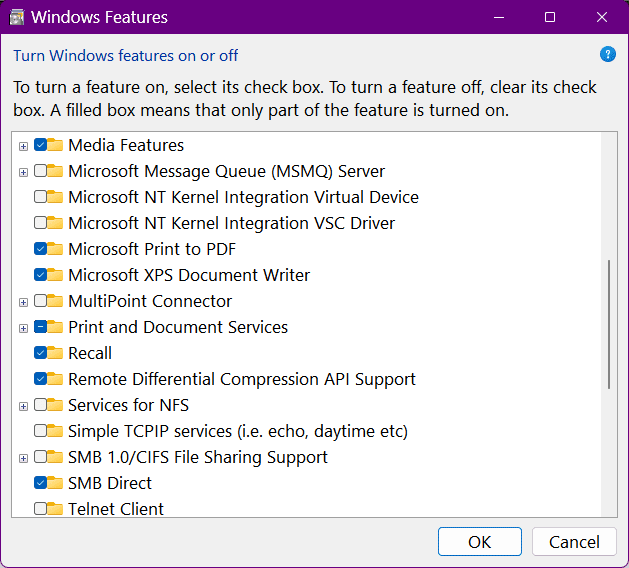629x568 pixels.
Task: Turn off the Recall feature checkbox
Action: 41,353
